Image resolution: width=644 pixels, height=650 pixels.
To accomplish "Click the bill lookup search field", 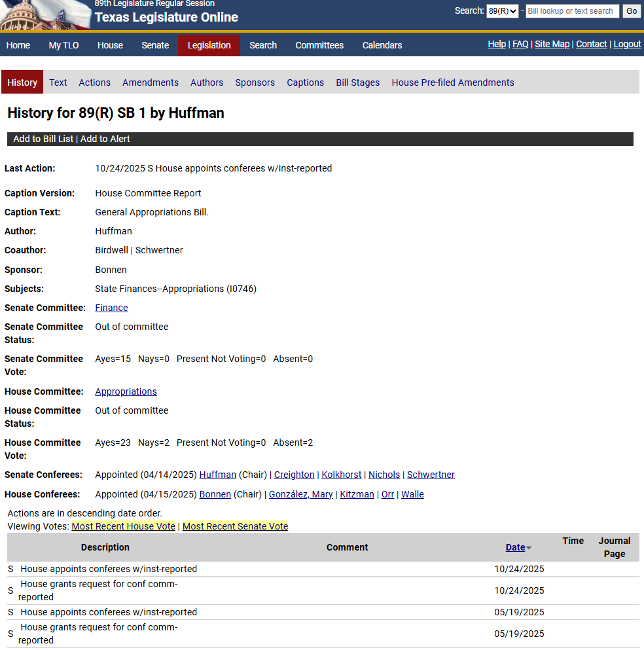I will 572,11.
